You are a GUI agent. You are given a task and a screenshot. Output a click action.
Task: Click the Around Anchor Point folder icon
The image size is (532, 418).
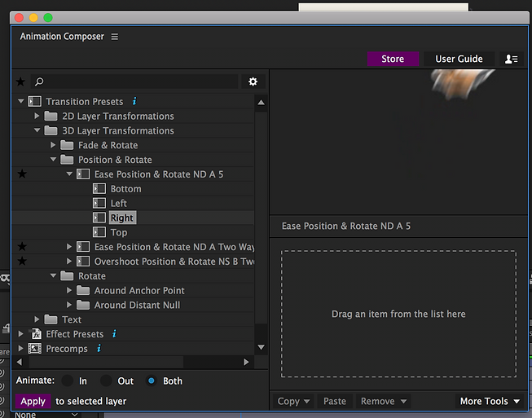[83, 290]
